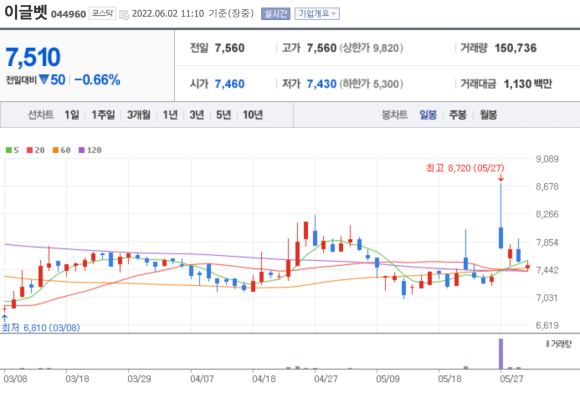Switch to 일봉 candle chart
Screen dimensions: 580x393
click(x=428, y=115)
